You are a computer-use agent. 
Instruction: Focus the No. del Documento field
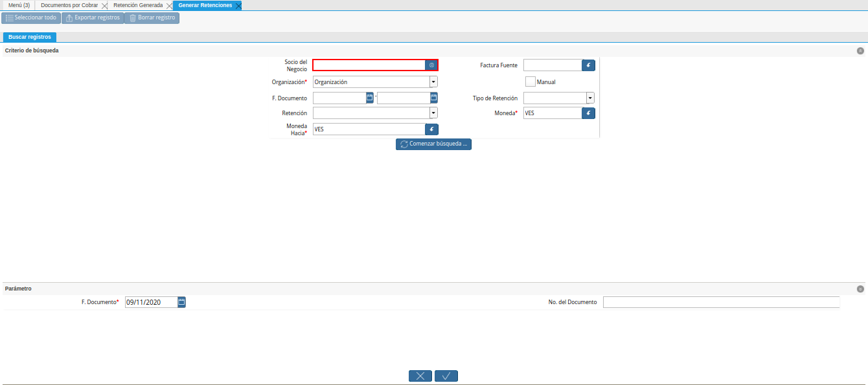[x=721, y=302]
